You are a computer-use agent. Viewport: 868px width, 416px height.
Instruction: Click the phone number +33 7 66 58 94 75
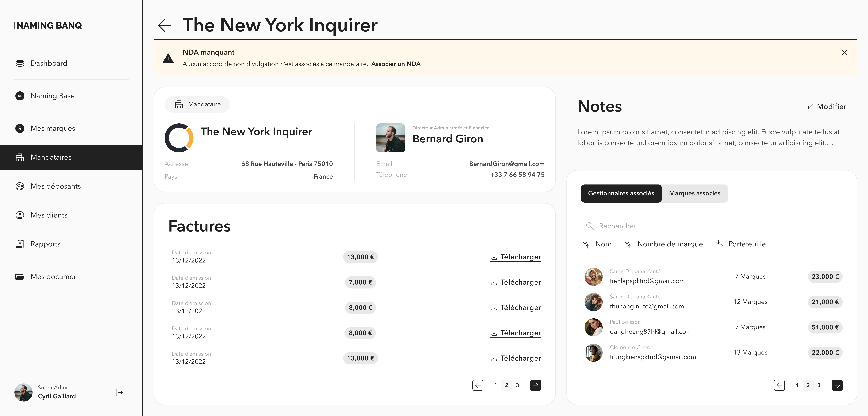click(517, 175)
